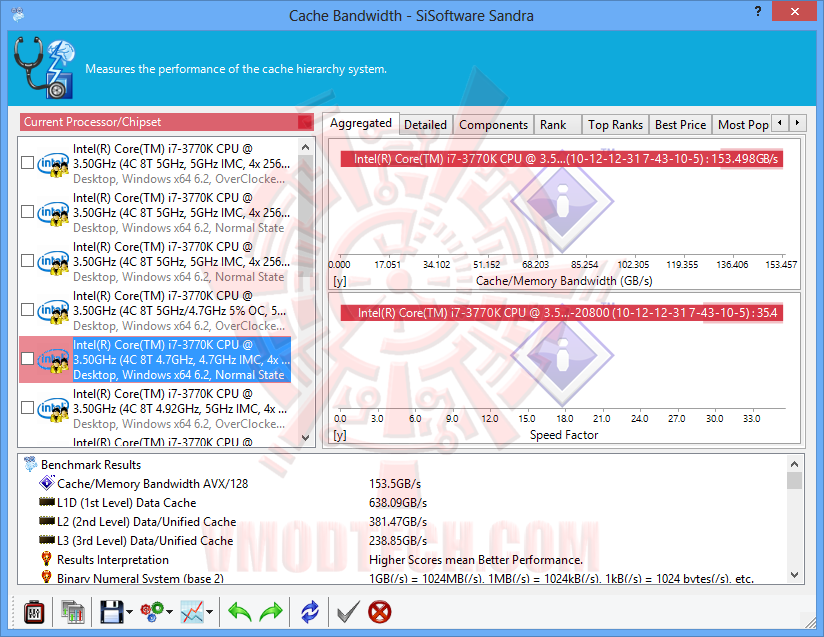
Task: Open the gears icon dropdown arrow
Action: pyautogui.click(x=169, y=612)
